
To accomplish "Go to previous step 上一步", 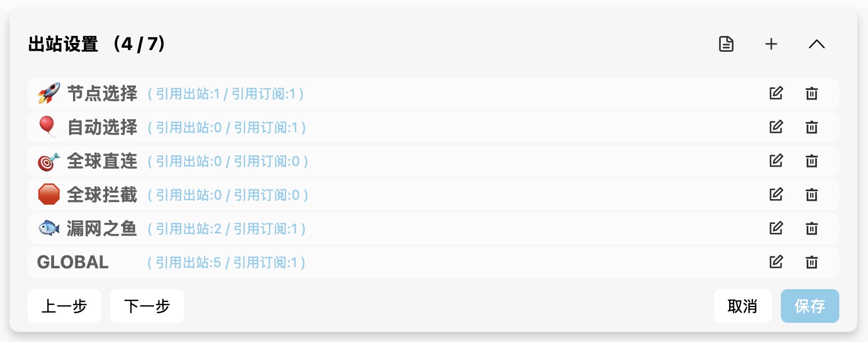I will tap(64, 306).
